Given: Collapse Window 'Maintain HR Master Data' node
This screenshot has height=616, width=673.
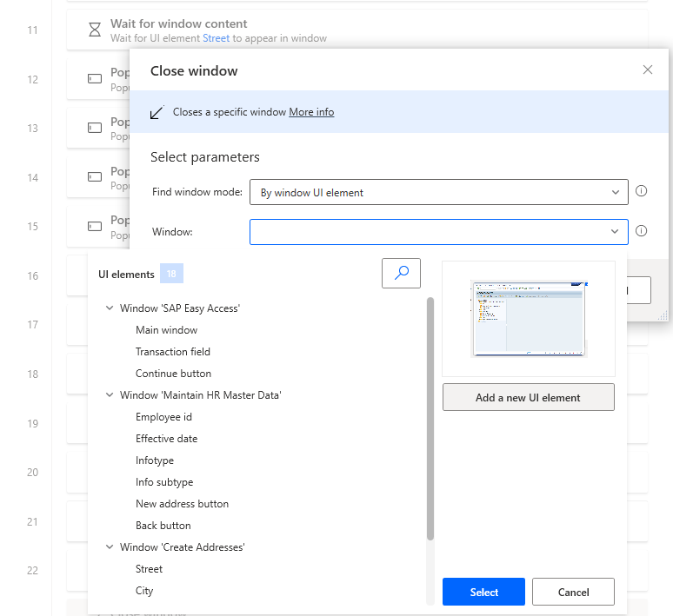Looking at the screenshot, I should tap(110, 394).
